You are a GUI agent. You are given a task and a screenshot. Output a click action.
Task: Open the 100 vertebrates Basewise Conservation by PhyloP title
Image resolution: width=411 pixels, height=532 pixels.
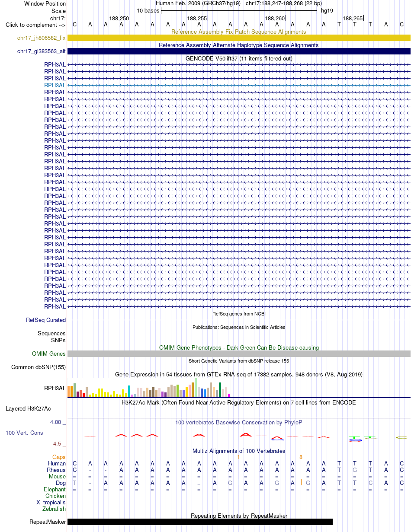(x=239, y=422)
